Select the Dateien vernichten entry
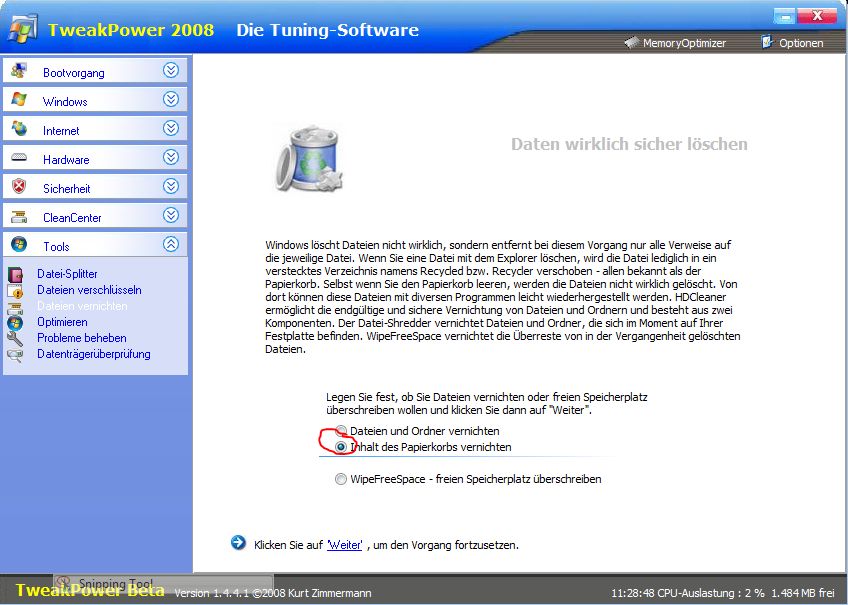848x605 pixels. tap(82, 306)
